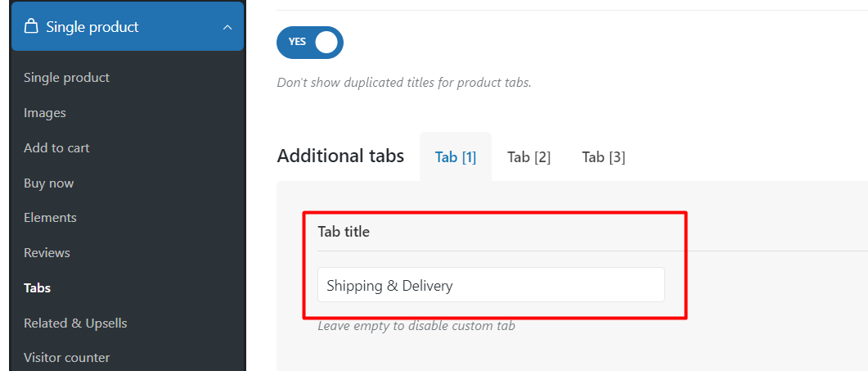Open the Related & Upsells settings
The image size is (868, 371).
click(75, 323)
